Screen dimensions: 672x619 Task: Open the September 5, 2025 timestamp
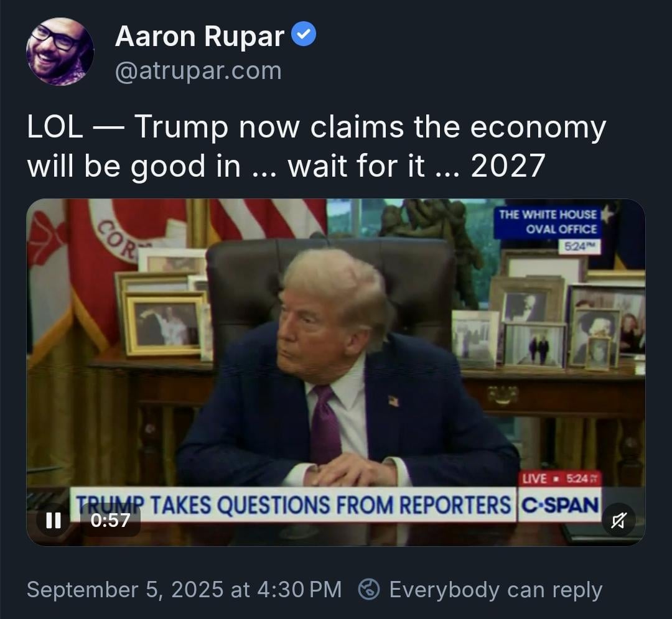coord(184,589)
